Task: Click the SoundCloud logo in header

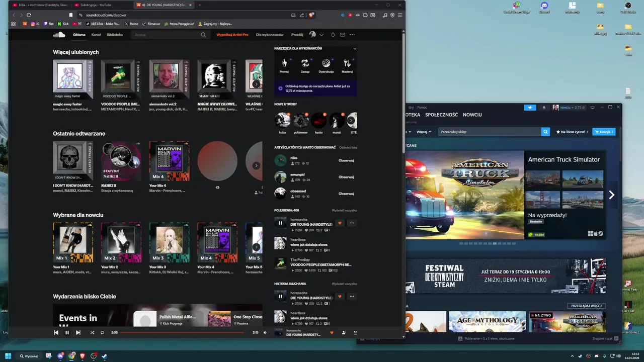Action: click(59, 35)
